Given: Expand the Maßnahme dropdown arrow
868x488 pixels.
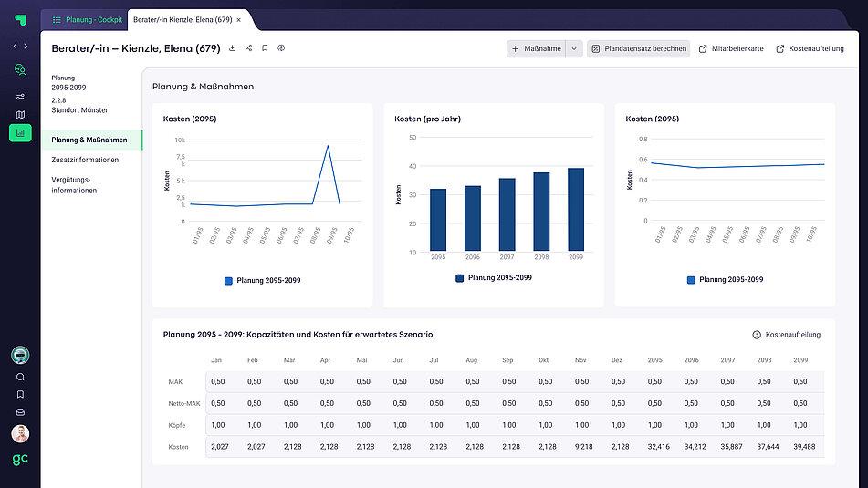Looking at the screenshot, I should (x=574, y=49).
